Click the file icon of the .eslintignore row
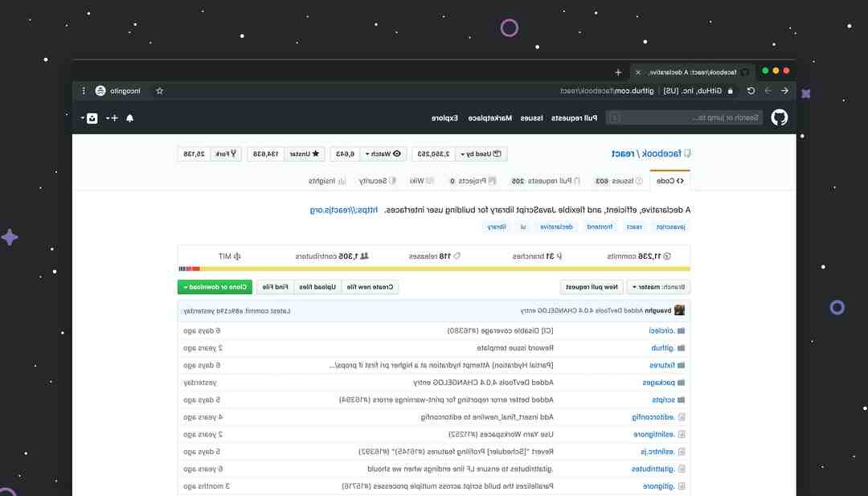Image resolution: width=868 pixels, height=496 pixels. [x=682, y=435]
